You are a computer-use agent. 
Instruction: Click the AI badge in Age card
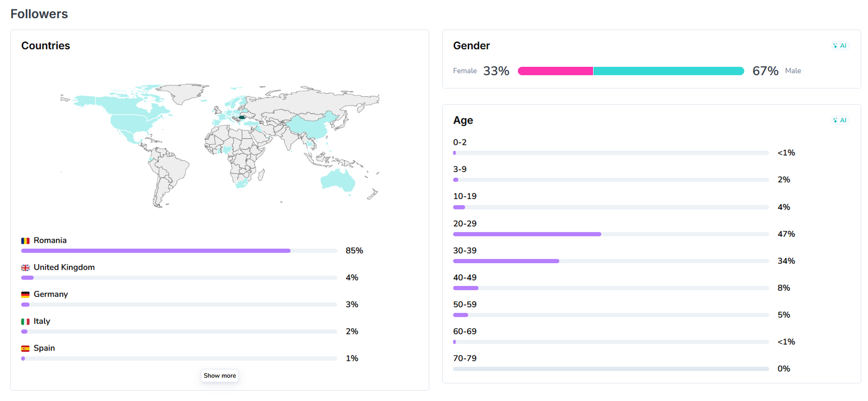pyautogui.click(x=840, y=120)
